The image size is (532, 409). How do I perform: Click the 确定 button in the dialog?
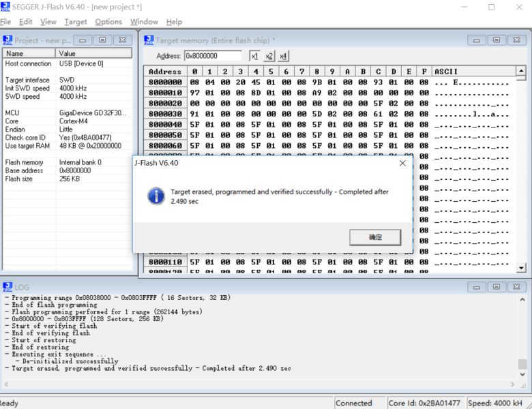coord(375,237)
